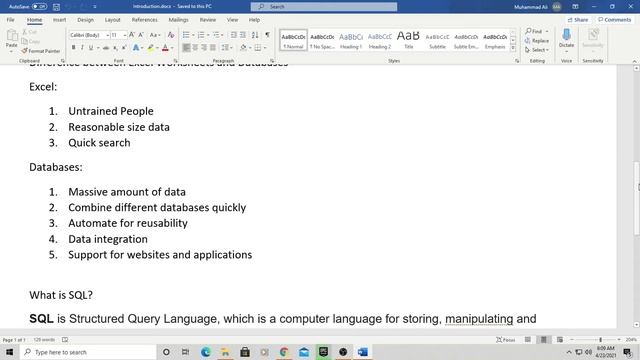Toggle AutoSave switch
The width and height of the screenshot is (640, 360).
pyautogui.click(x=40, y=7)
